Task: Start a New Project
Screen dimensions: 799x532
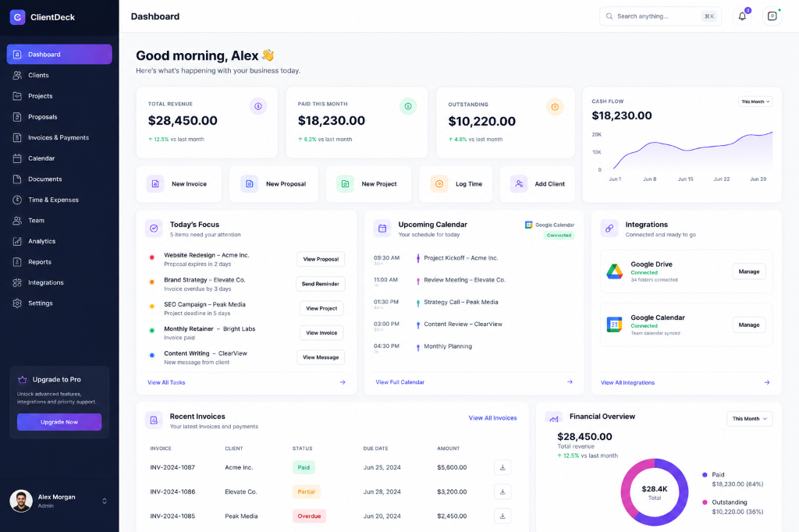Action: [368, 184]
